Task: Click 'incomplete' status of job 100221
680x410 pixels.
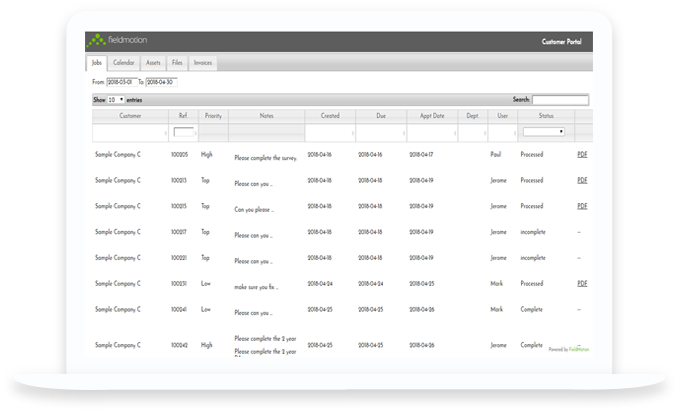Action: tap(533, 258)
